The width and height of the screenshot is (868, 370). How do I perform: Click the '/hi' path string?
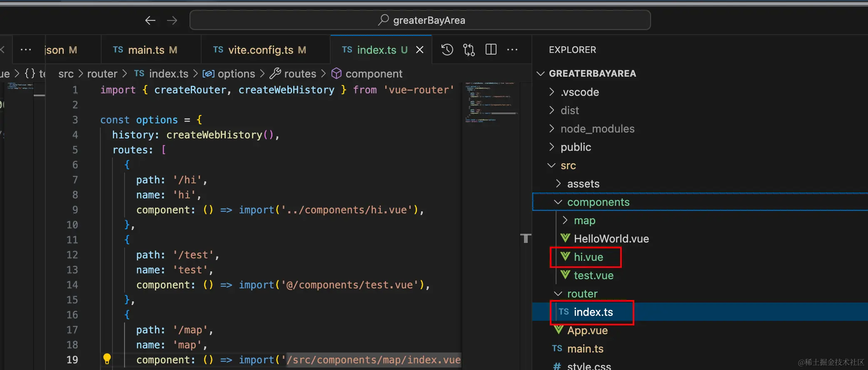click(187, 180)
